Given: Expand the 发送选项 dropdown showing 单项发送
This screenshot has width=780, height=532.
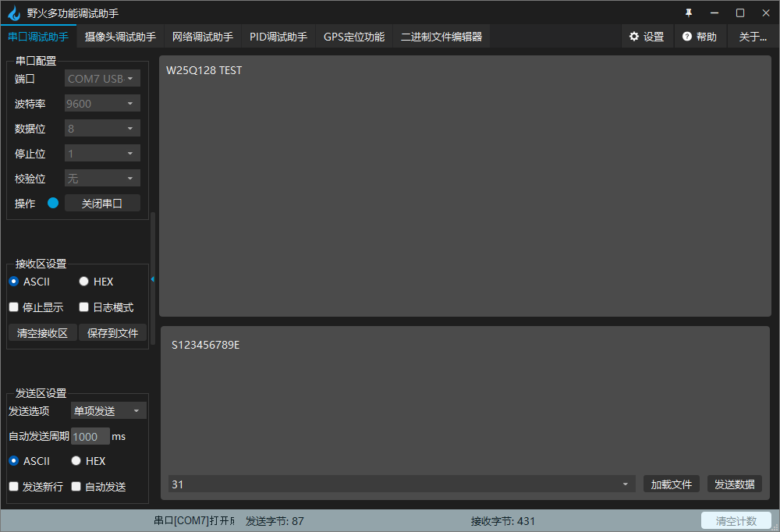Looking at the screenshot, I should coord(108,410).
